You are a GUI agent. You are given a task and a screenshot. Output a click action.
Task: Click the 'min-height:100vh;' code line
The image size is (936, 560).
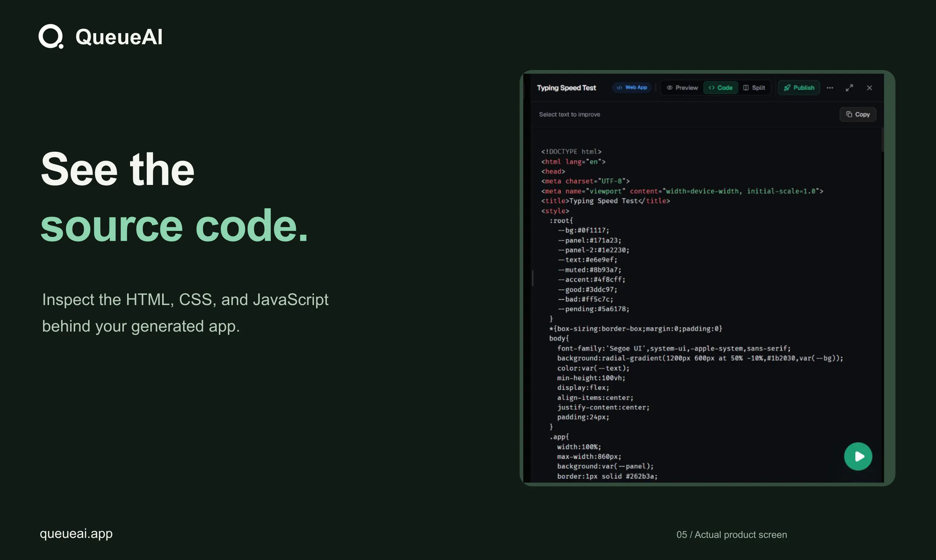[591, 378]
